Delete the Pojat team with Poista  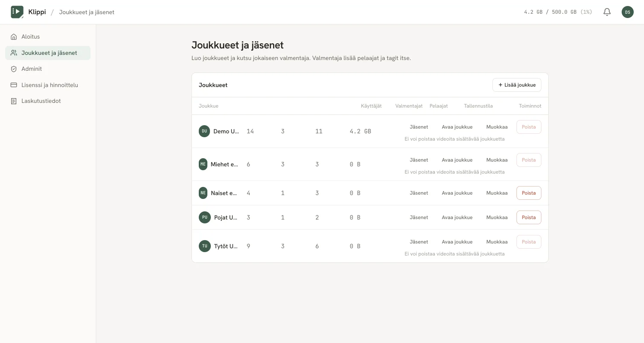pyautogui.click(x=529, y=217)
